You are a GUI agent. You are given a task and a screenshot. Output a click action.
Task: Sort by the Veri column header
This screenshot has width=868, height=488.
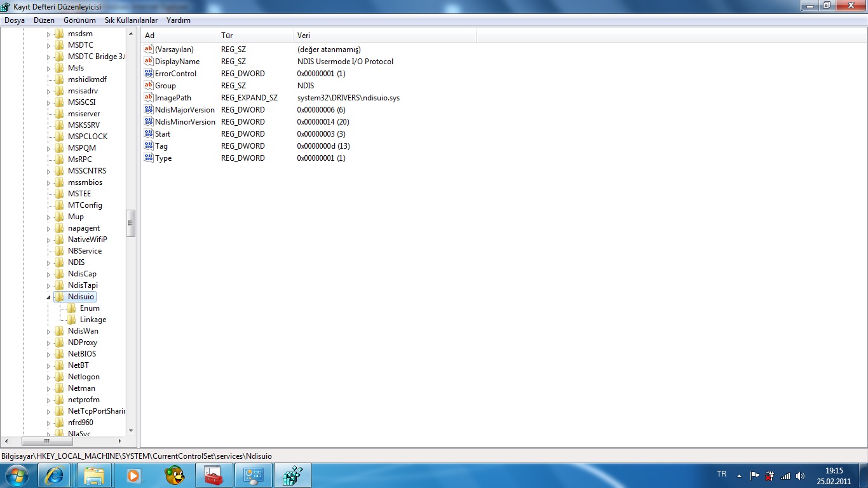(x=384, y=36)
